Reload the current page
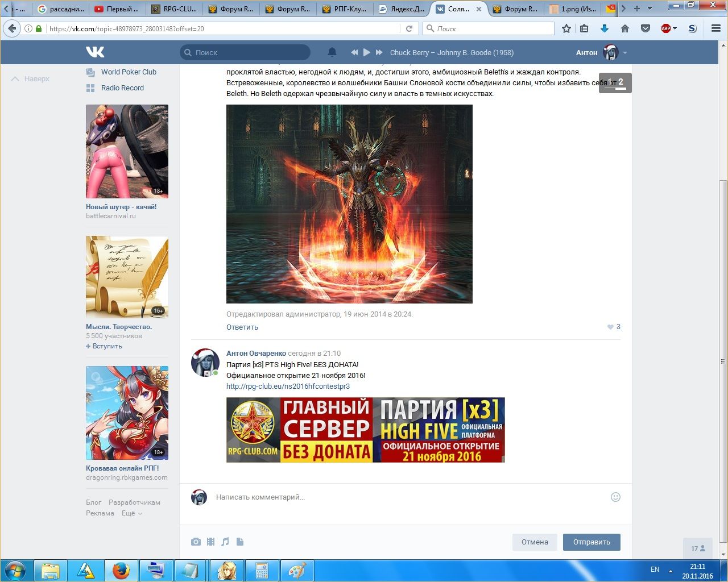Image resolution: width=728 pixels, height=582 pixels. (409, 28)
